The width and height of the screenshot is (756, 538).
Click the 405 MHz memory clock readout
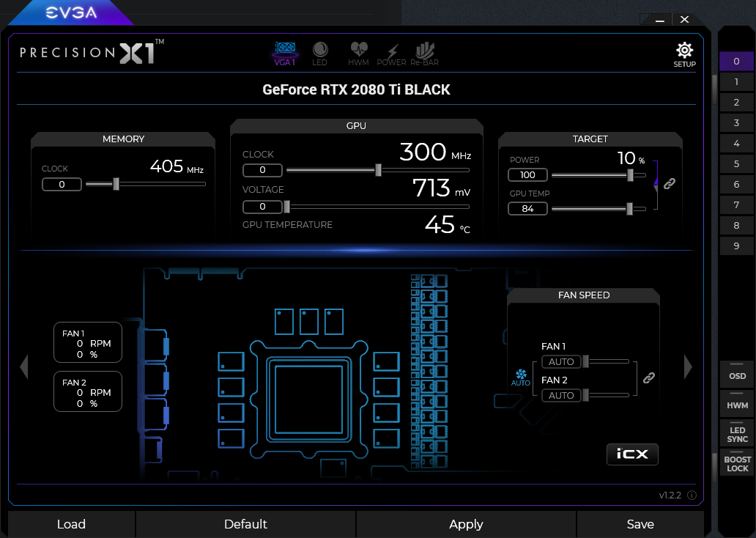coord(177,166)
